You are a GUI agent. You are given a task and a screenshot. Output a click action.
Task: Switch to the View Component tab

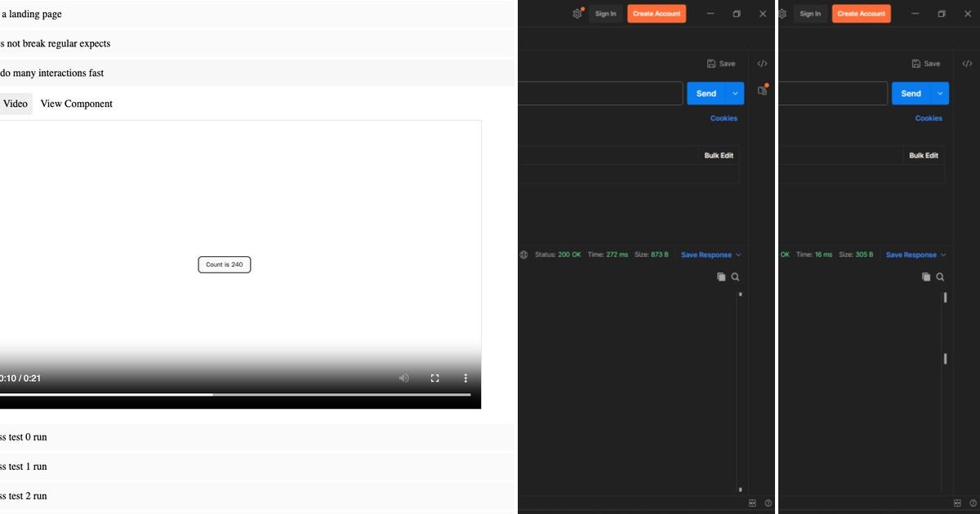coord(76,103)
